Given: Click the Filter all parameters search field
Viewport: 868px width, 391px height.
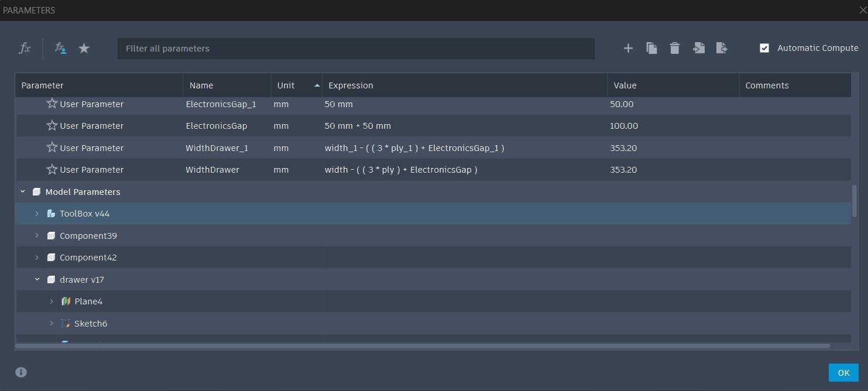Looking at the screenshot, I should point(356,49).
